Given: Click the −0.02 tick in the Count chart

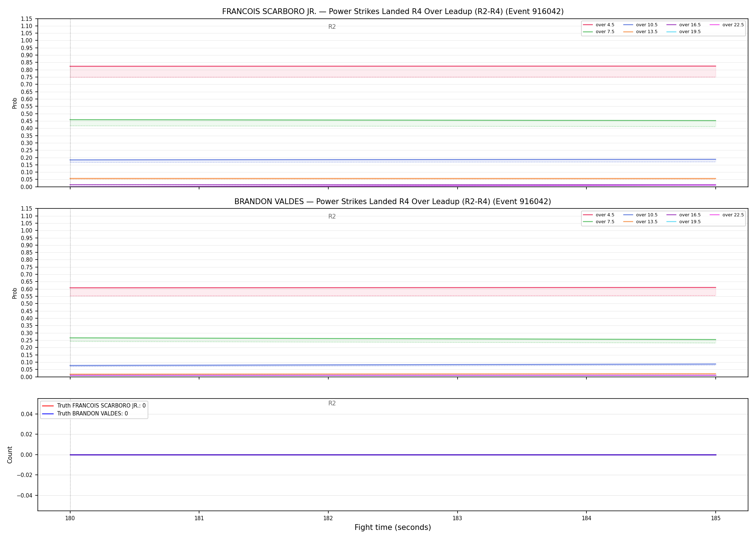Looking at the screenshot, I should tap(24, 475).
